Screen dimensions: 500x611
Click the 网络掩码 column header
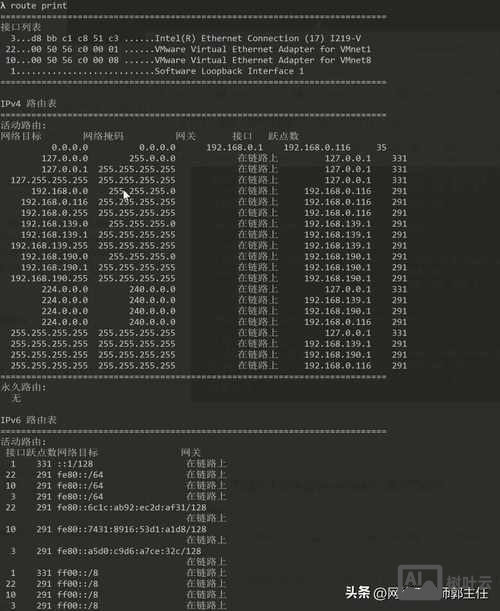(103, 136)
